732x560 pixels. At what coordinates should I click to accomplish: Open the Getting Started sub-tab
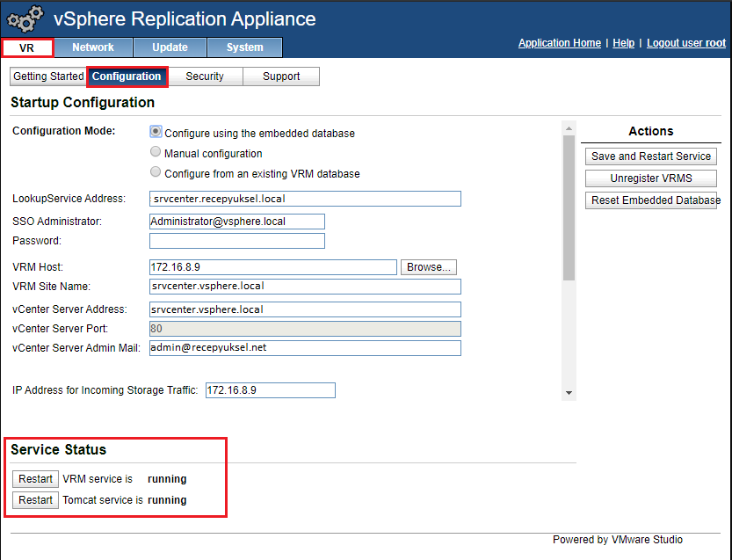tap(48, 76)
